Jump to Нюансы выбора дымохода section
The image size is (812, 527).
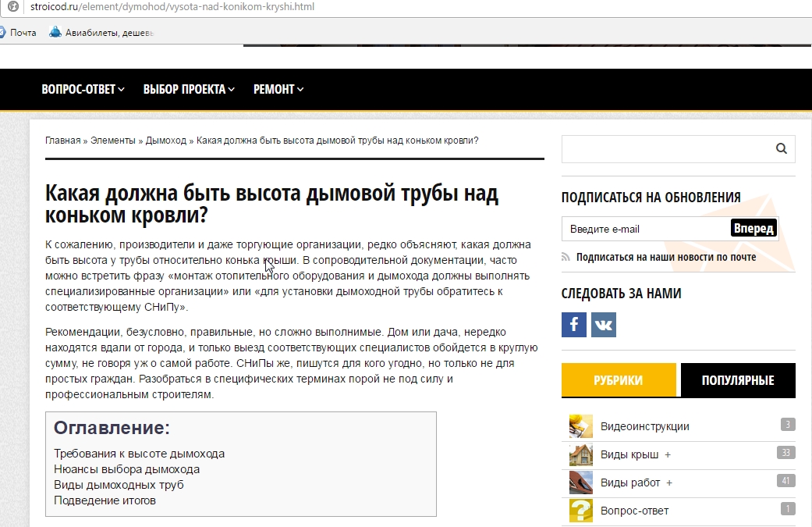[x=127, y=469]
